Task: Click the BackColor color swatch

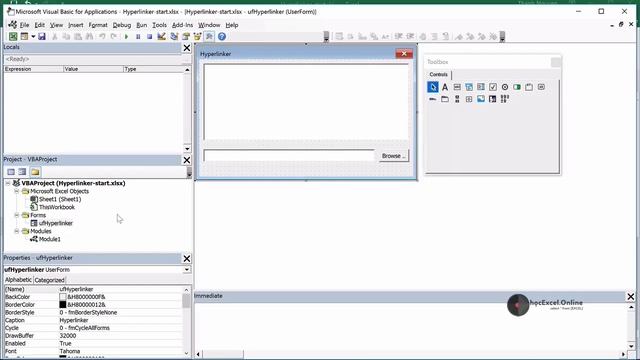Action: click(x=63, y=297)
